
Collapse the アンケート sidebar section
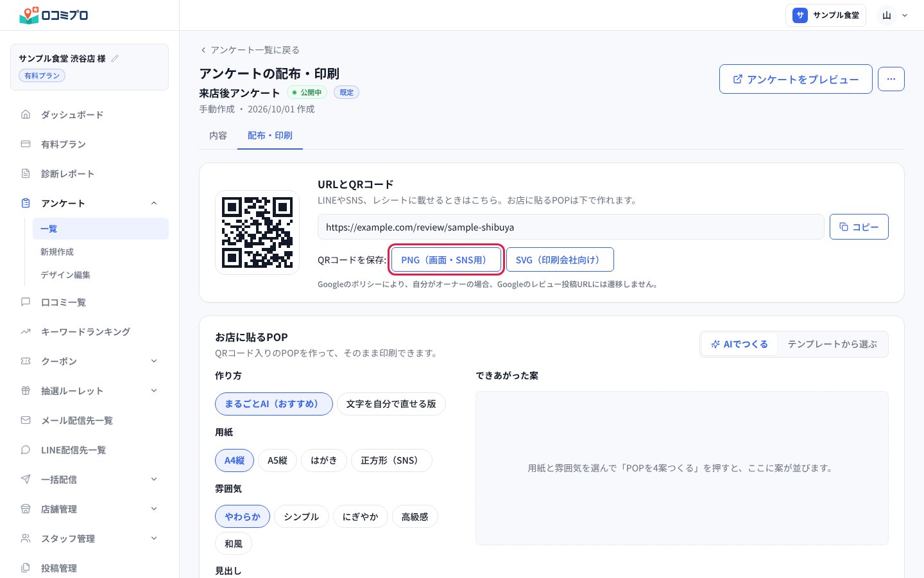[154, 203]
